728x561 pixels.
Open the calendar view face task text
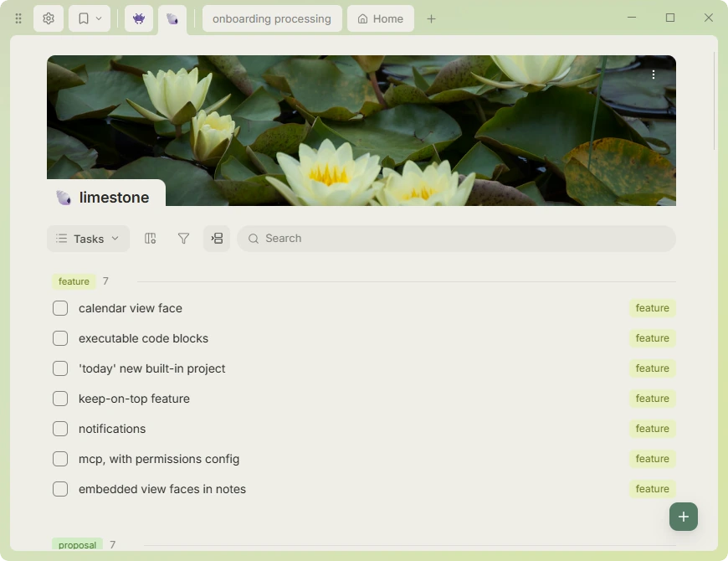point(131,308)
